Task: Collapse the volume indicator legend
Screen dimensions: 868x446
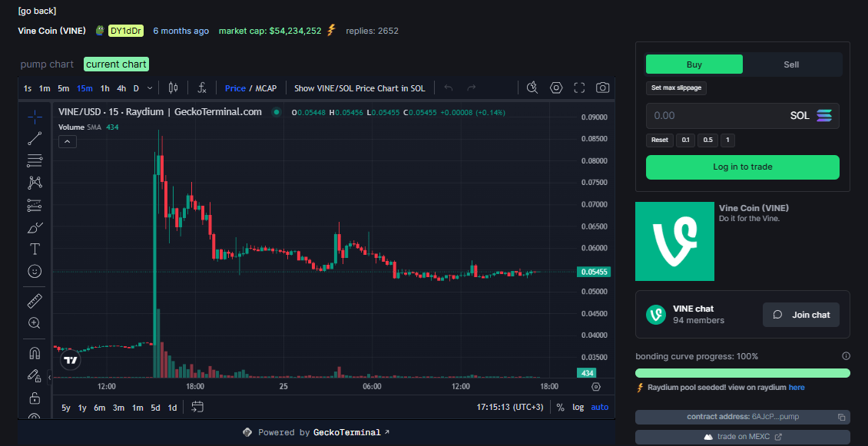Action: point(68,141)
